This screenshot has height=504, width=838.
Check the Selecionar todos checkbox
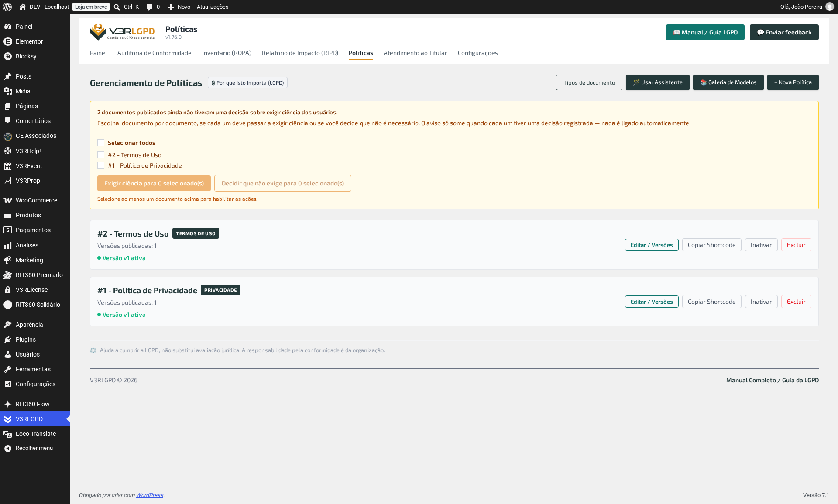coord(101,143)
